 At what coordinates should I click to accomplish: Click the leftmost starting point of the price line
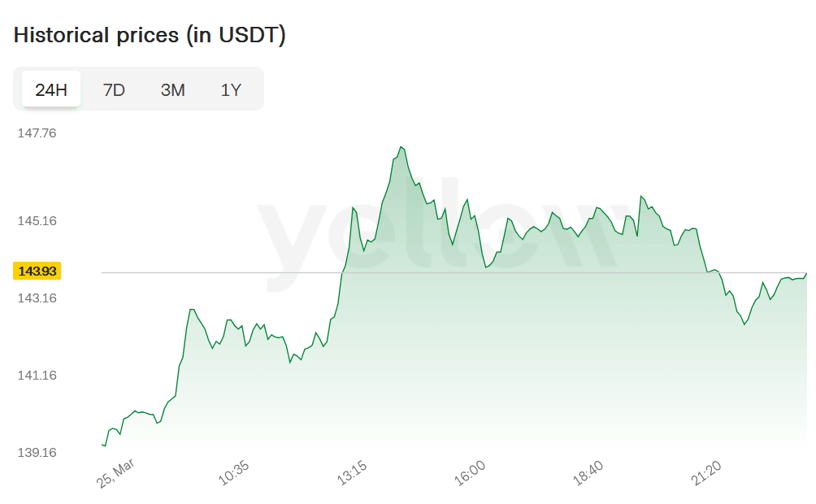click(x=102, y=445)
